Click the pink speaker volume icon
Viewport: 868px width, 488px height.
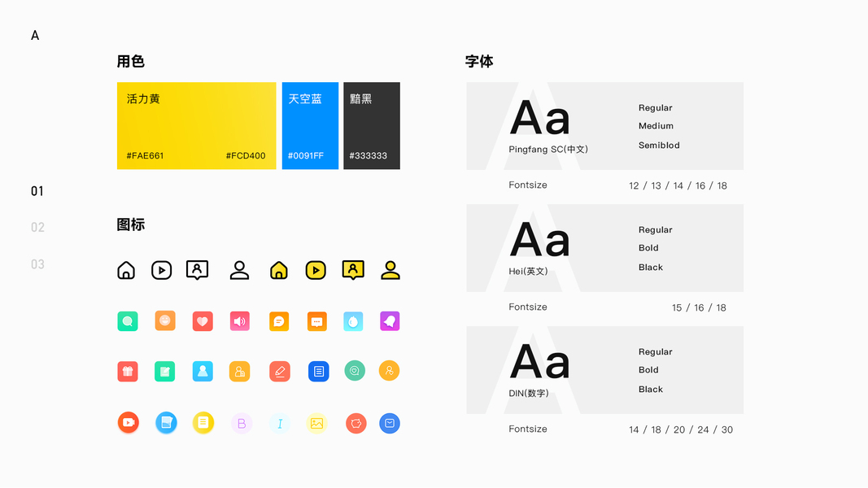(240, 321)
